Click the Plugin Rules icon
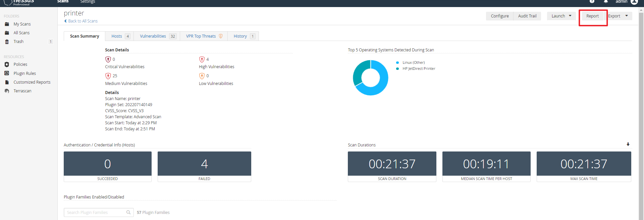This screenshot has height=220, width=644. (7, 73)
